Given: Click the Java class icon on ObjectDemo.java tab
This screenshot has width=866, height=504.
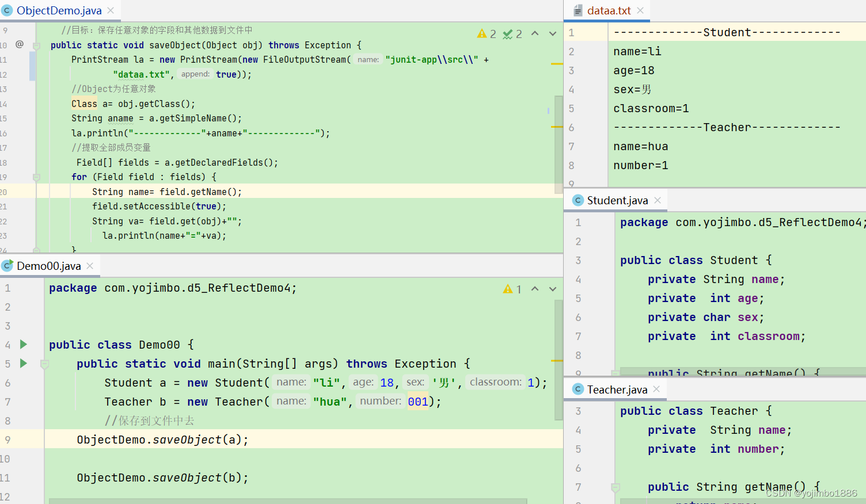Looking at the screenshot, I should pos(7,10).
